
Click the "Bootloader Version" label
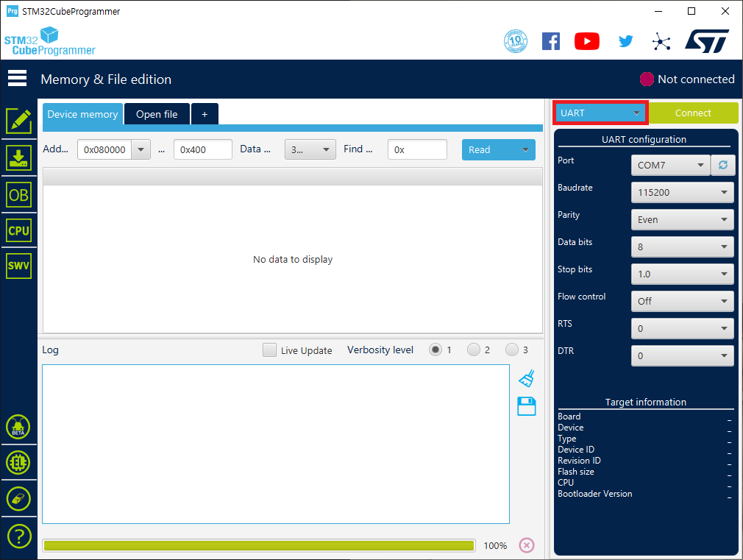pyautogui.click(x=594, y=494)
